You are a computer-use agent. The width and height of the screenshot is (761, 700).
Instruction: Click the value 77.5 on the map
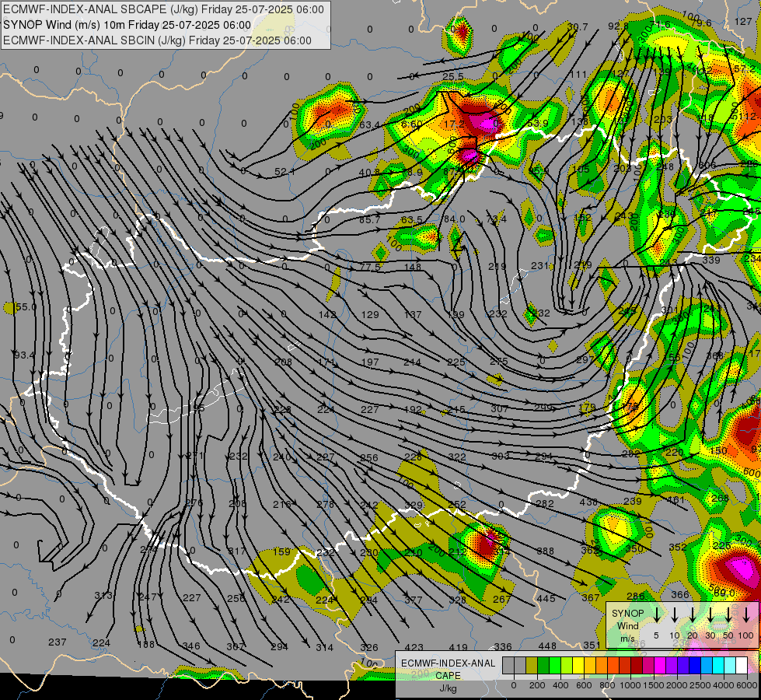(370, 268)
